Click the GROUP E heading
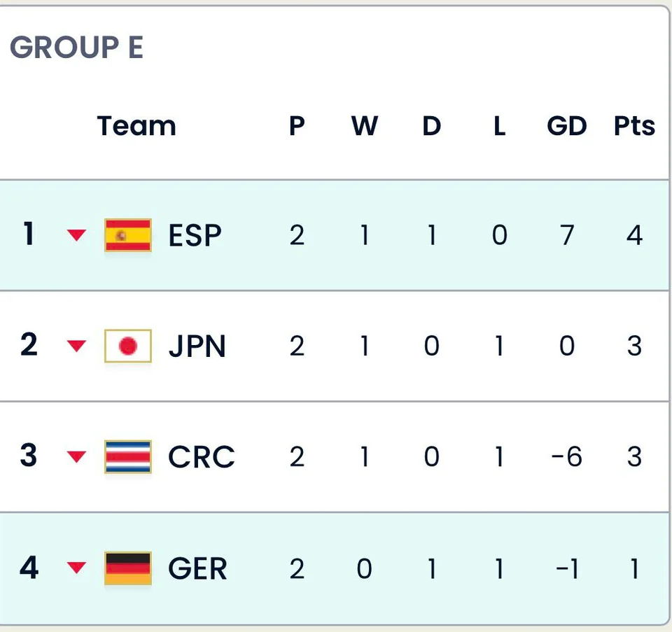Image resolution: width=672 pixels, height=632 pixels. click(x=76, y=48)
